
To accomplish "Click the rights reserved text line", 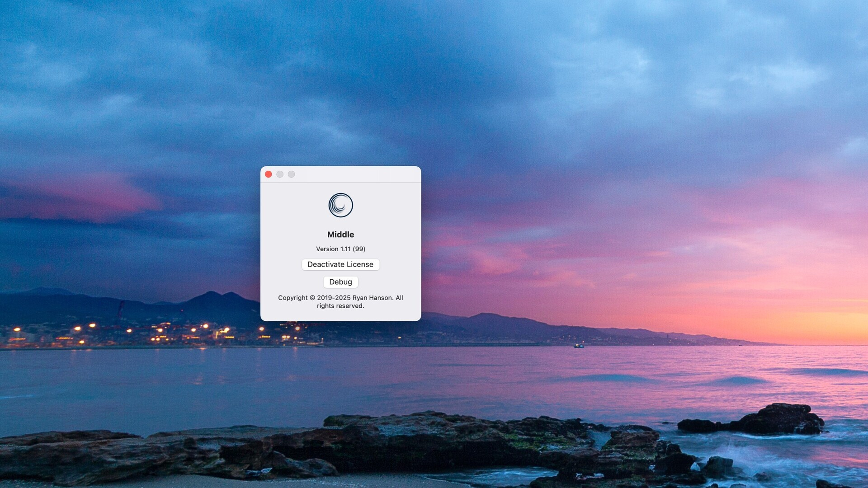I will 340,306.
